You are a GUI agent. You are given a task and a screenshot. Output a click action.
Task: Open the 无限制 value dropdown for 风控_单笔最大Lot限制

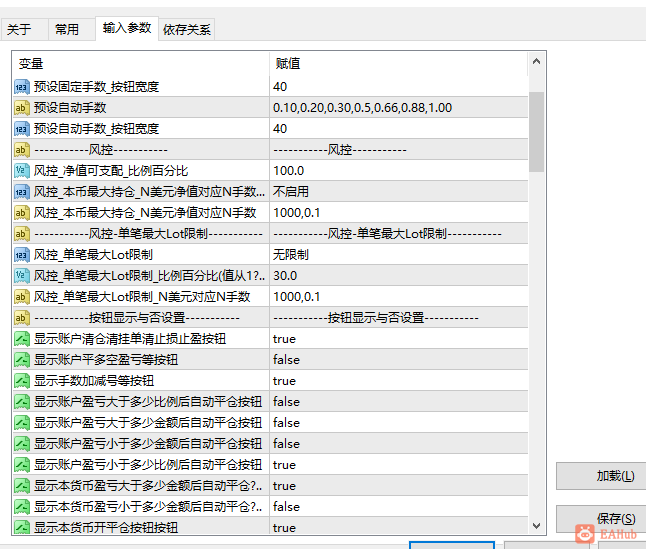click(x=398, y=255)
